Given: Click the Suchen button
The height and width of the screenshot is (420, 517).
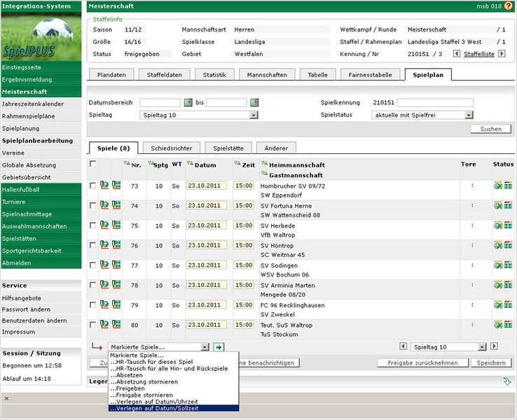Looking at the screenshot, I should coord(490,129).
